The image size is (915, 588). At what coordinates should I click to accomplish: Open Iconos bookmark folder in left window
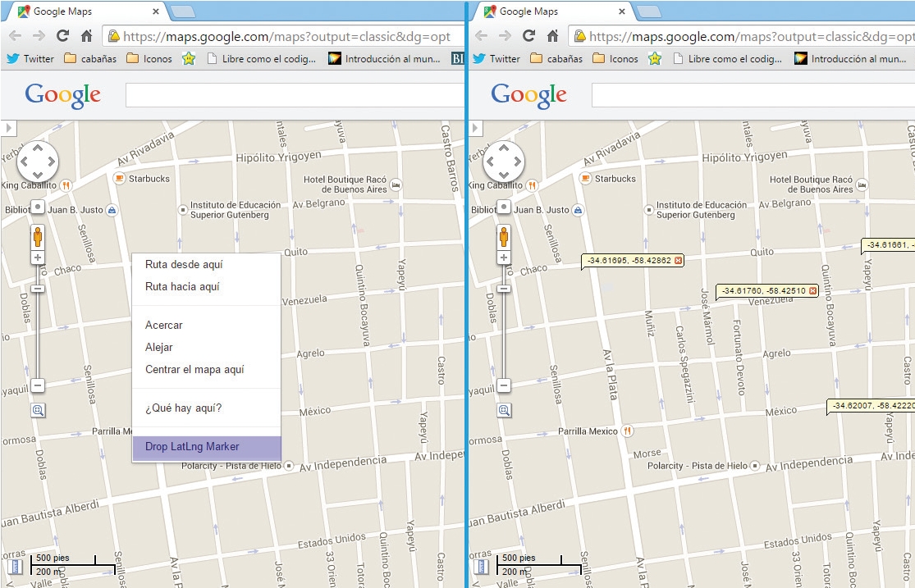[x=149, y=58]
